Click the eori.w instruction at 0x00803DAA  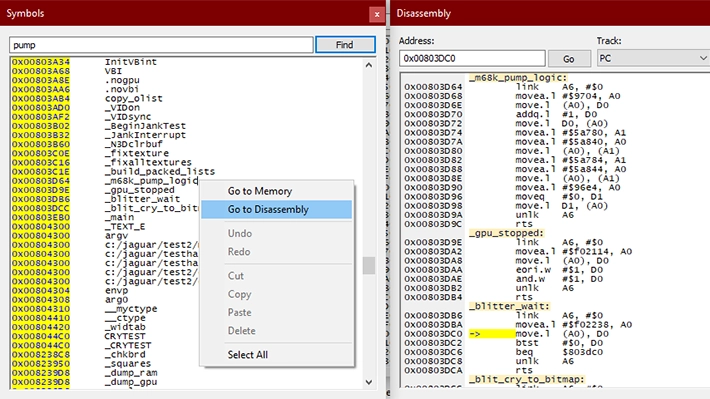504,270
